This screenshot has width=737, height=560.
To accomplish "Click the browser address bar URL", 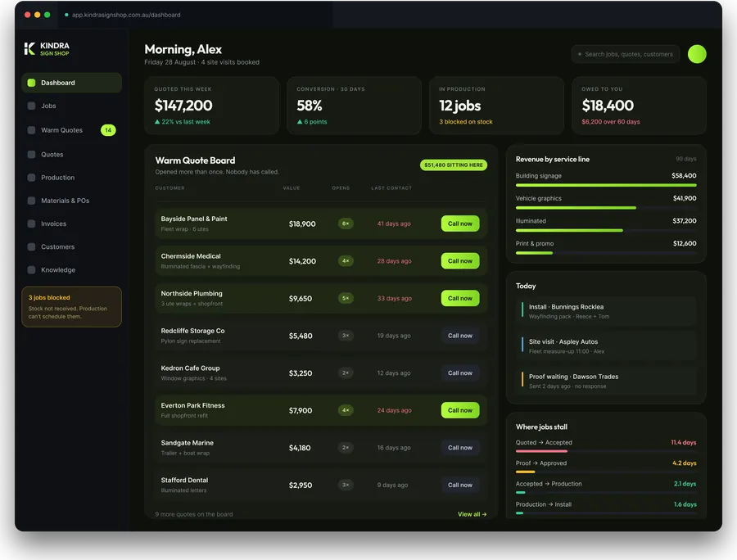I will tap(126, 15).
